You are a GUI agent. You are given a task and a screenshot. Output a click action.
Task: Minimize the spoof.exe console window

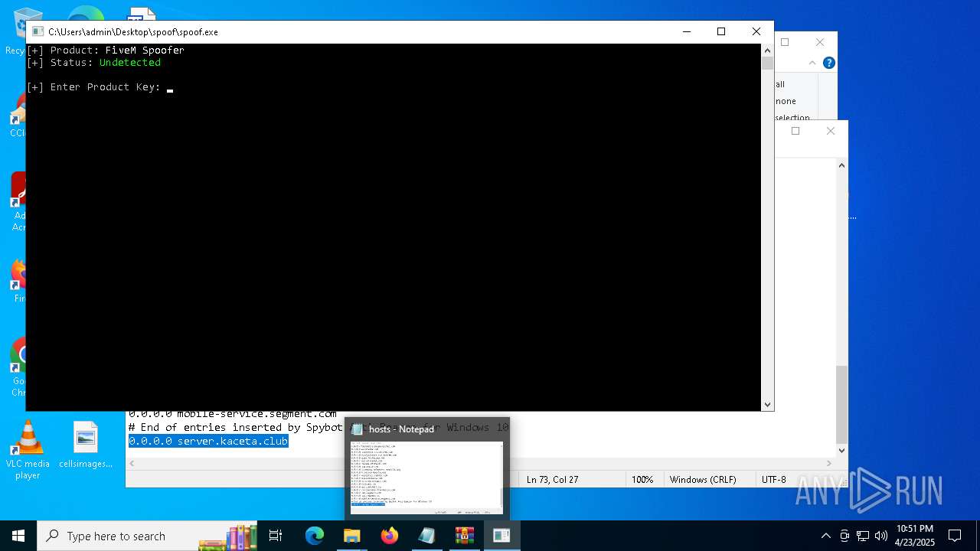[686, 31]
